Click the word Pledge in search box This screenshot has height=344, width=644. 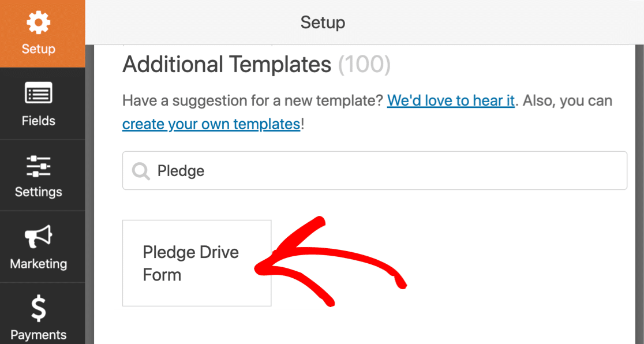pos(181,171)
